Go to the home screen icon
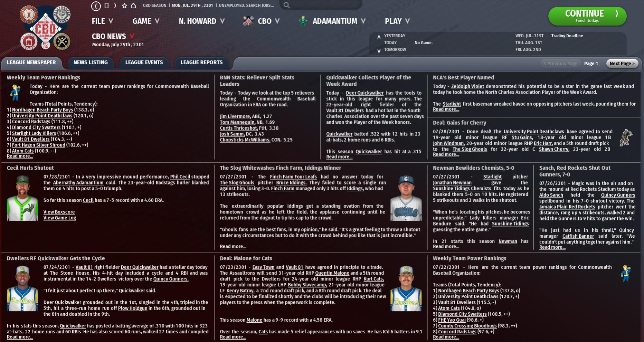The width and height of the screenshot is (644, 342). [133, 6]
